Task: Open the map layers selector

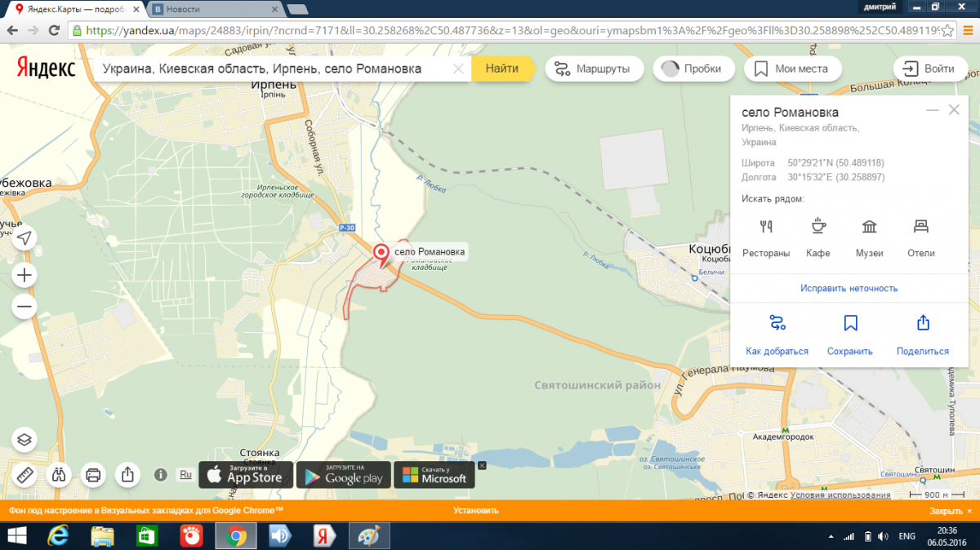Action: click(24, 440)
